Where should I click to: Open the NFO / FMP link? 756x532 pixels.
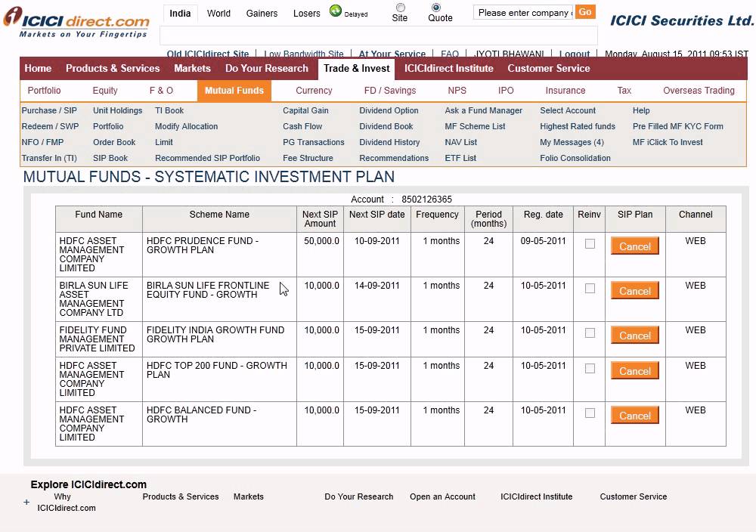pos(42,142)
